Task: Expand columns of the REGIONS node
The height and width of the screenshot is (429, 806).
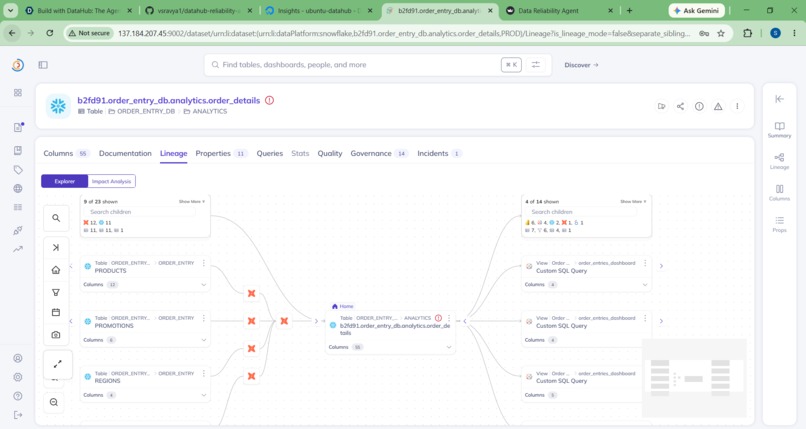Action: pos(204,395)
